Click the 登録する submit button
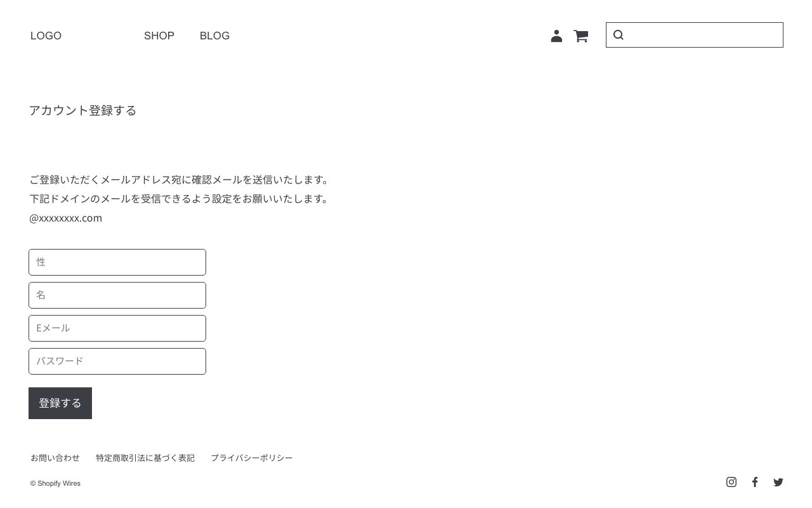The height and width of the screenshot is (508, 812). [60, 403]
